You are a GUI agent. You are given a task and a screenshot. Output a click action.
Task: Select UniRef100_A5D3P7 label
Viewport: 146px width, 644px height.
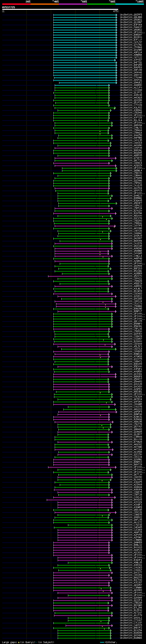[131, 203]
